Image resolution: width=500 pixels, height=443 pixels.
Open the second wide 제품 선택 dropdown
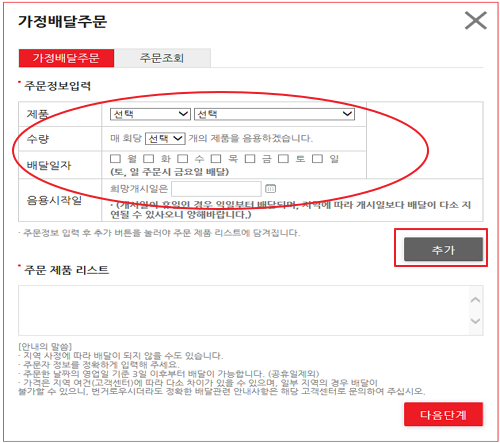(x=274, y=114)
